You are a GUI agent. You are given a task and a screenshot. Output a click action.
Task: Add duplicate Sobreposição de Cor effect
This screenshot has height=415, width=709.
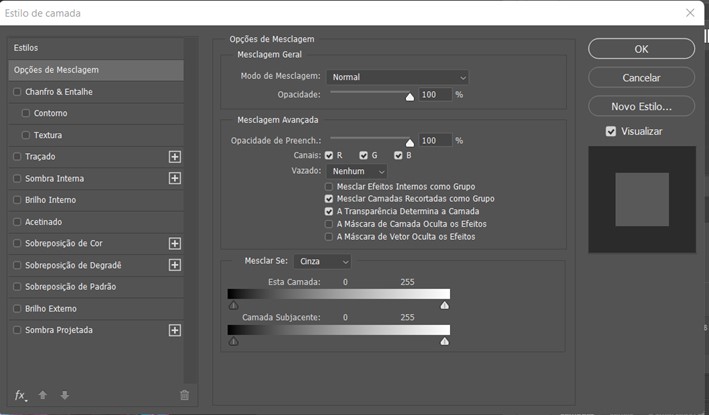point(175,244)
